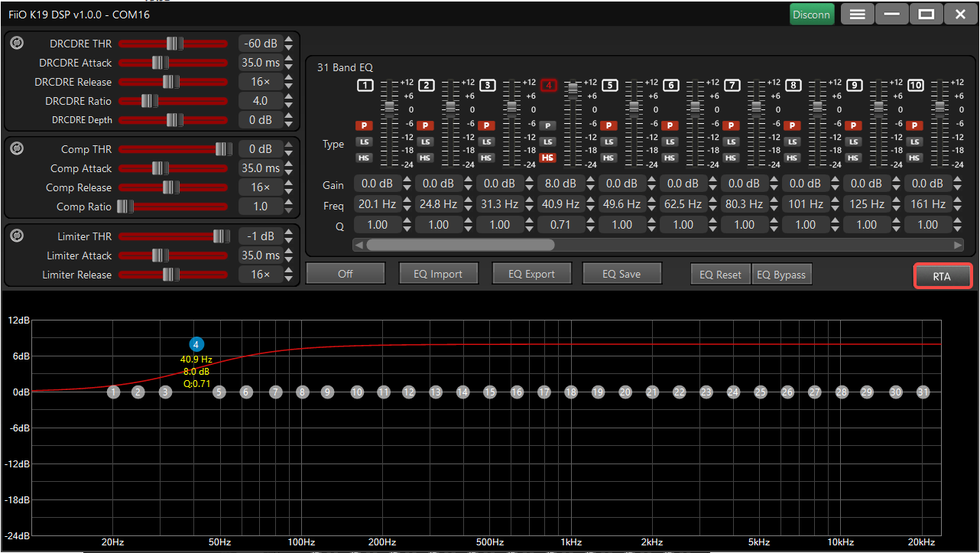Click band 4 blue node on graph

click(196, 344)
